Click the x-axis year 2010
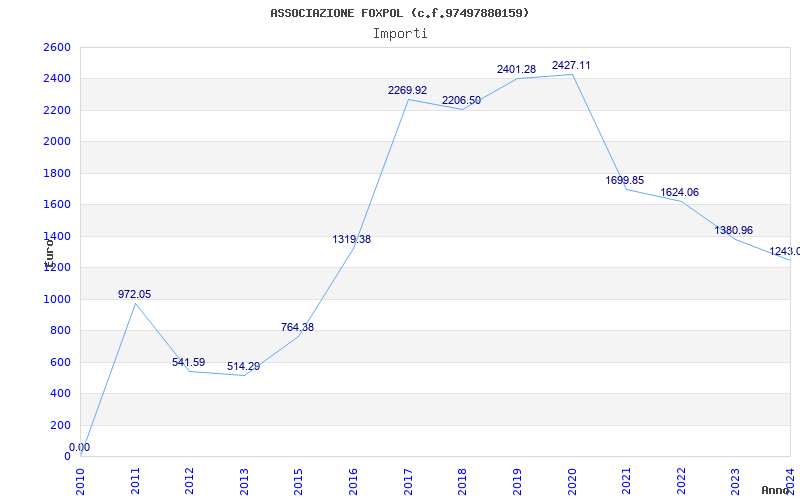Screen dimensions: 800x500 click(80, 481)
